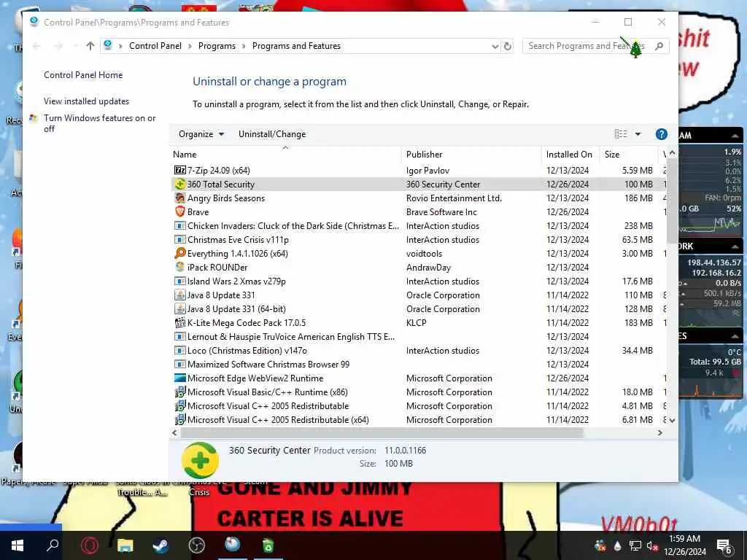
Task: Expand the chevron after Programs breadcrumb
Action: click(x=244, y=46)
